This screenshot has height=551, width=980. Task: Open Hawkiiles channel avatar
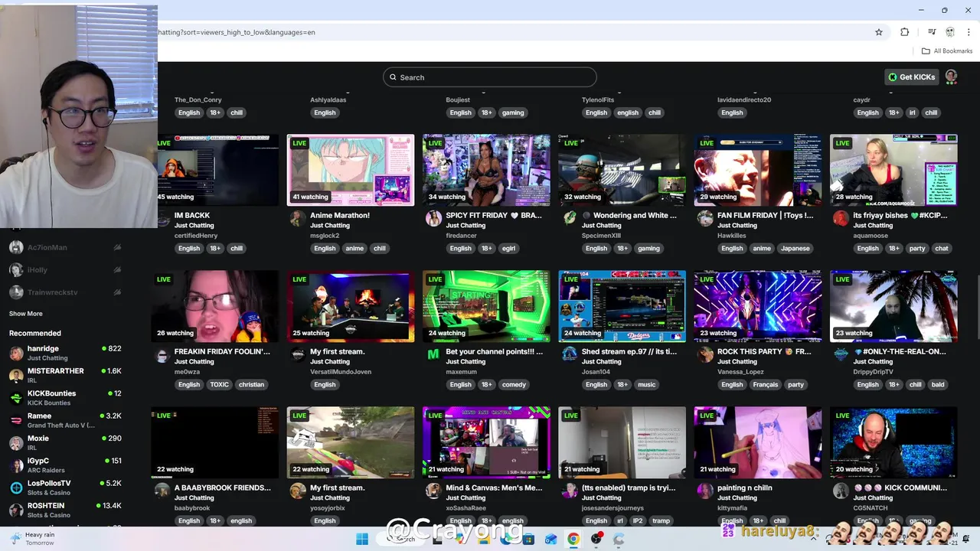(705, 218)
